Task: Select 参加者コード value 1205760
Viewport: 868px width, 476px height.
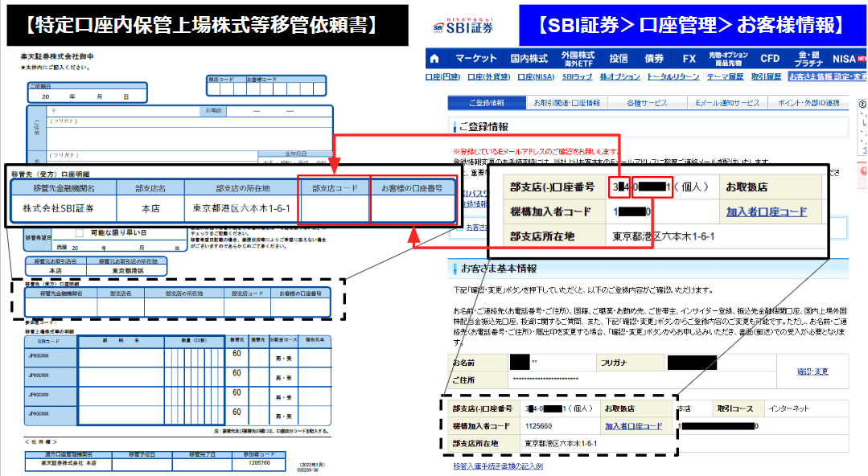Action: click(x=259, y=462)
